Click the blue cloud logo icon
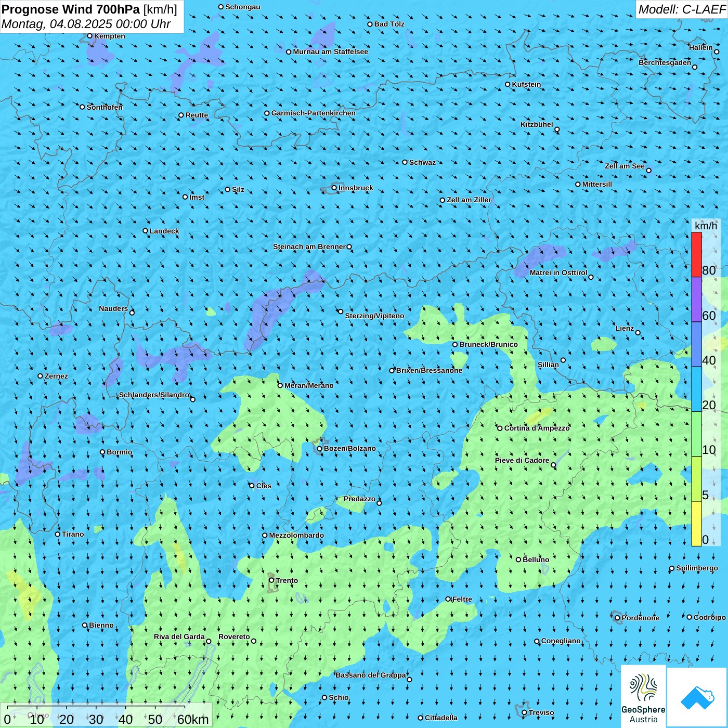 (697, 698)
